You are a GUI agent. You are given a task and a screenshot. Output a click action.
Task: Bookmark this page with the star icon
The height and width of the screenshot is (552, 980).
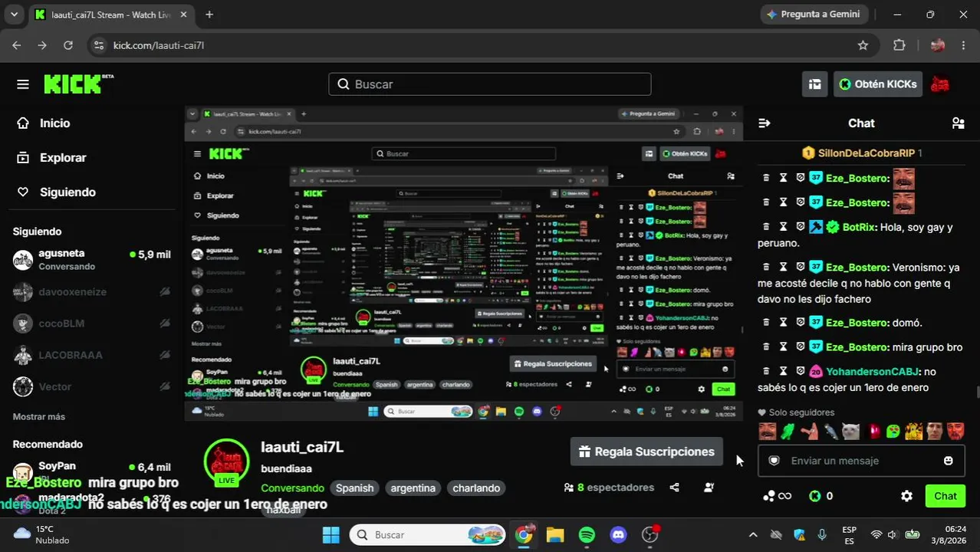click(863, 45)
